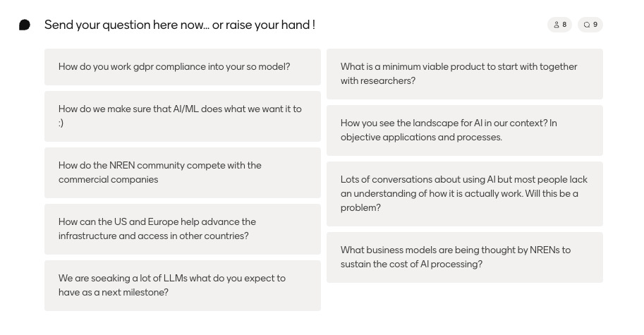Select the US and Europe infrastructure question
This screenshot has height=335, width=644.
click(182, 229)
